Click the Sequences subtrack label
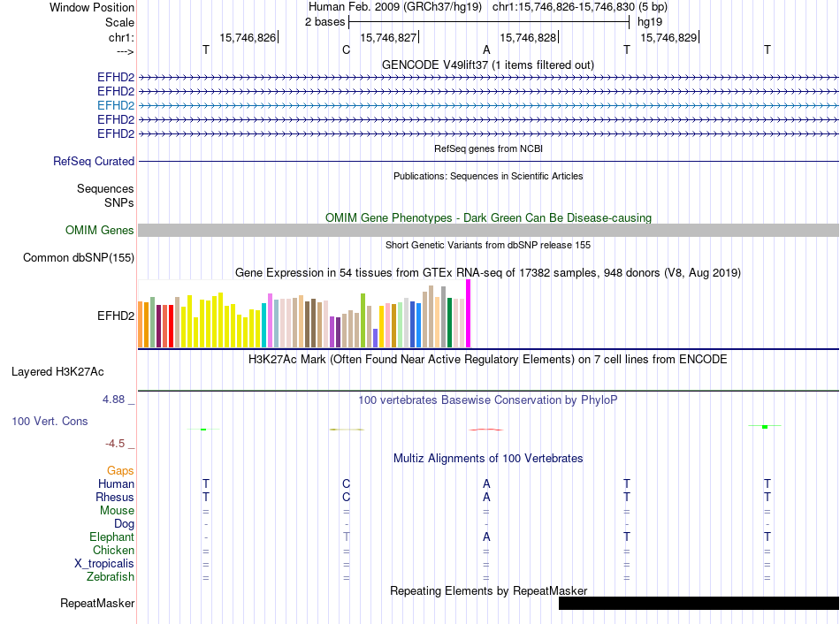 tap(105, 188)
